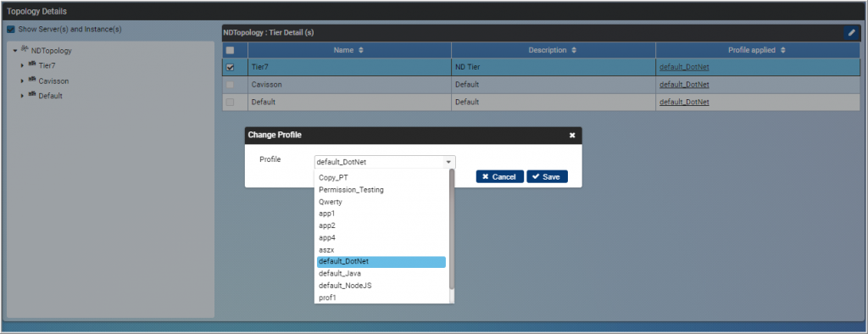
Task: Uncheck the Tier7 row checkbox
Action: point(231,68)
